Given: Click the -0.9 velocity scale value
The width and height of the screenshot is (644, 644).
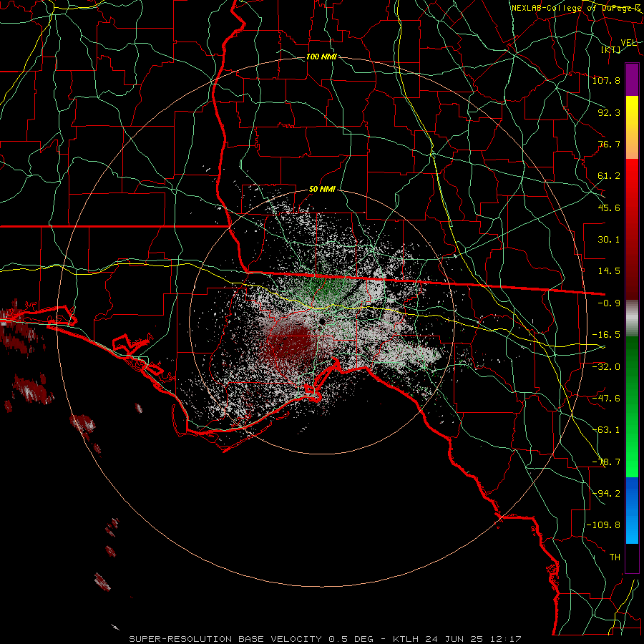Looking at the screenshot, I should [609, 303].
